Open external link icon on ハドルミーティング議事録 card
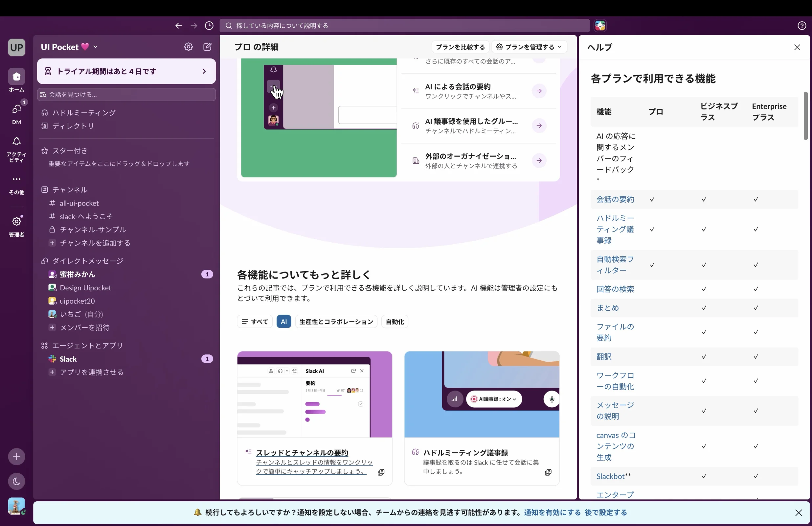 point(548,472)
